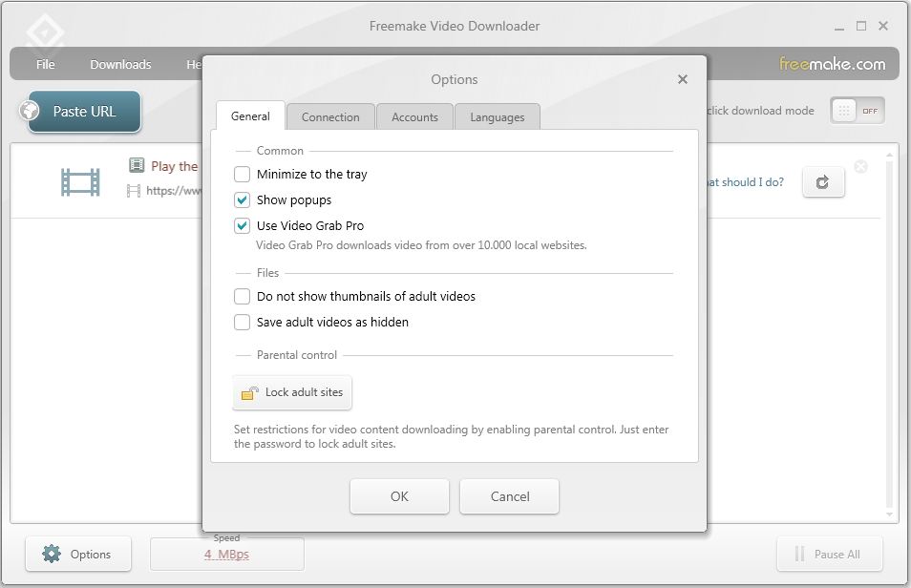Switch to the Languages tab
The image size is (911, 588).
pyautogui.click(x=498, y=116)
